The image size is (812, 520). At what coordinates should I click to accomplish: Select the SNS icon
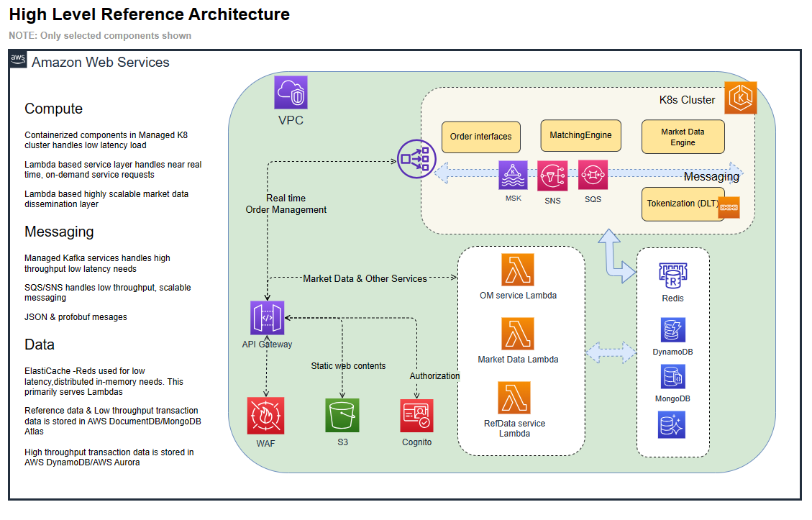(x=552, y=175)
